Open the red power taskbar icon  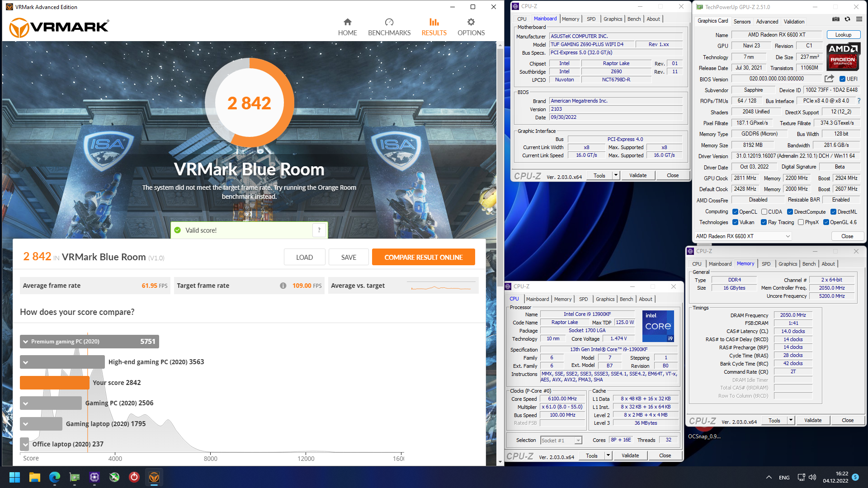(134, 477)
